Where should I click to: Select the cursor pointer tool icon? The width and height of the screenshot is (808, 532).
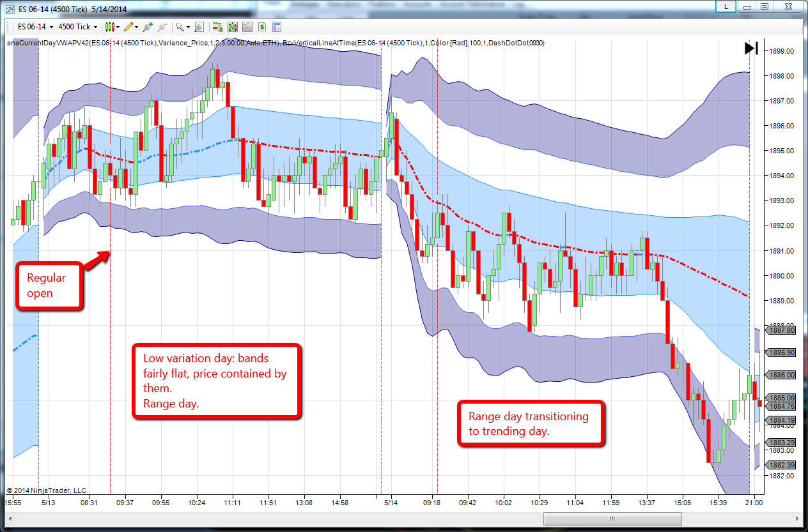(x=180, y=27)
